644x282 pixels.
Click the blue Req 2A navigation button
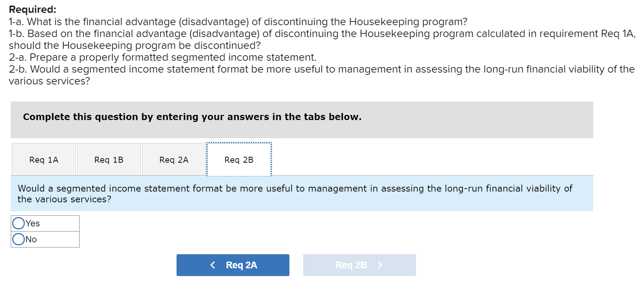232,265
